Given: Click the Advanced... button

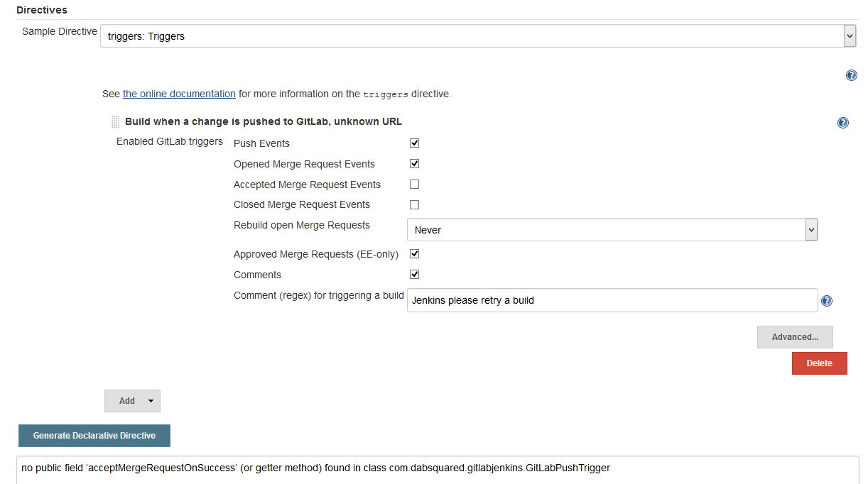Looking at the screenshot, I should click(x=795, y=337).
